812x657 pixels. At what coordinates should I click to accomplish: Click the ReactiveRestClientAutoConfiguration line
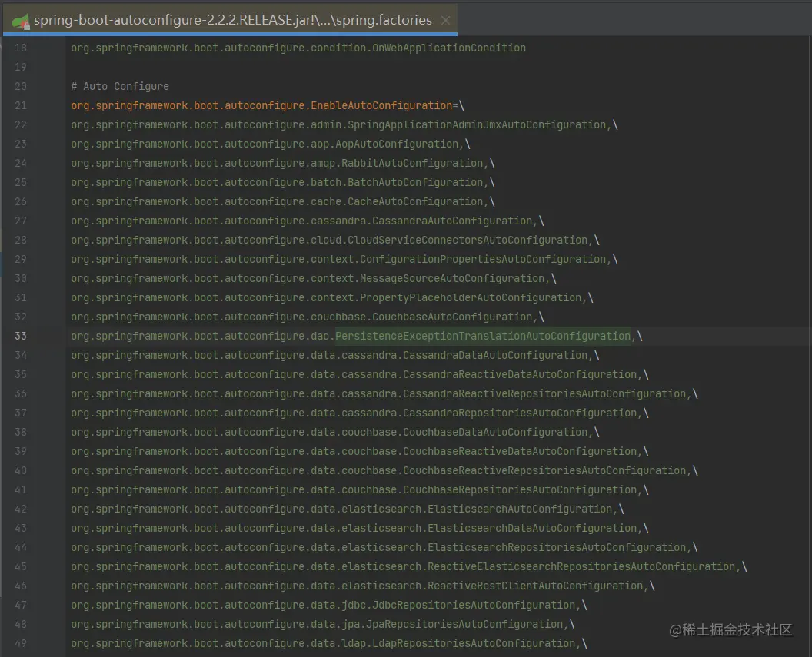point(363,586)
